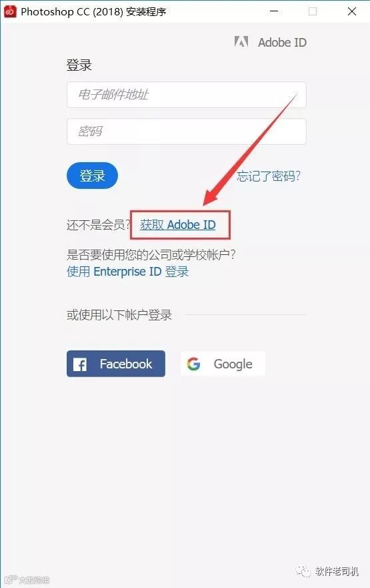Maximize the installer window

[x=313, y=11]
